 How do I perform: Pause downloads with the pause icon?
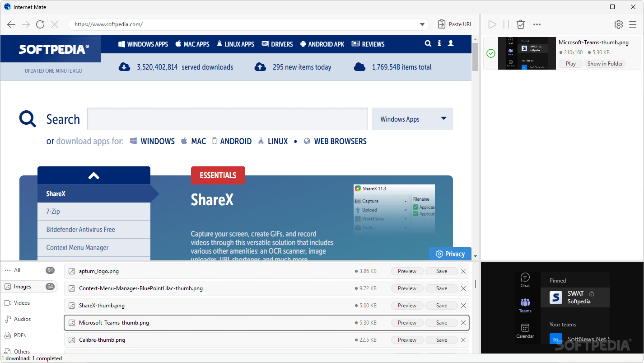pos(506,24)
